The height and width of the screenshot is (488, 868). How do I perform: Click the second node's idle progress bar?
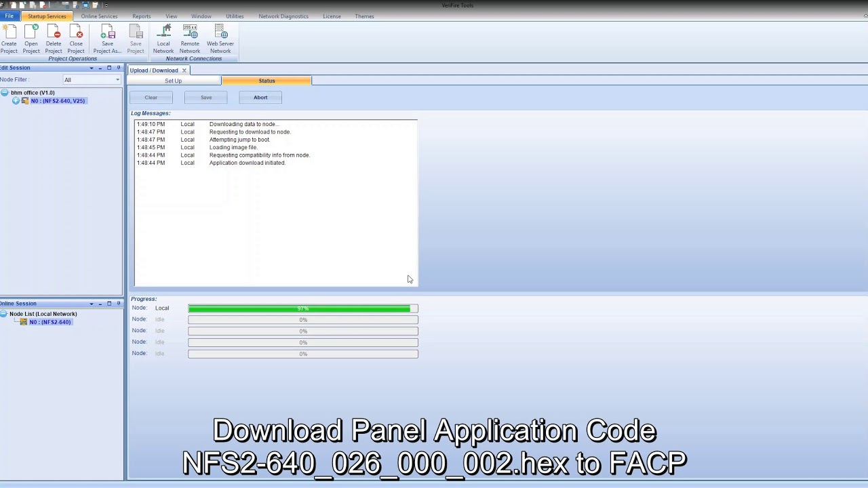(303, 320)
